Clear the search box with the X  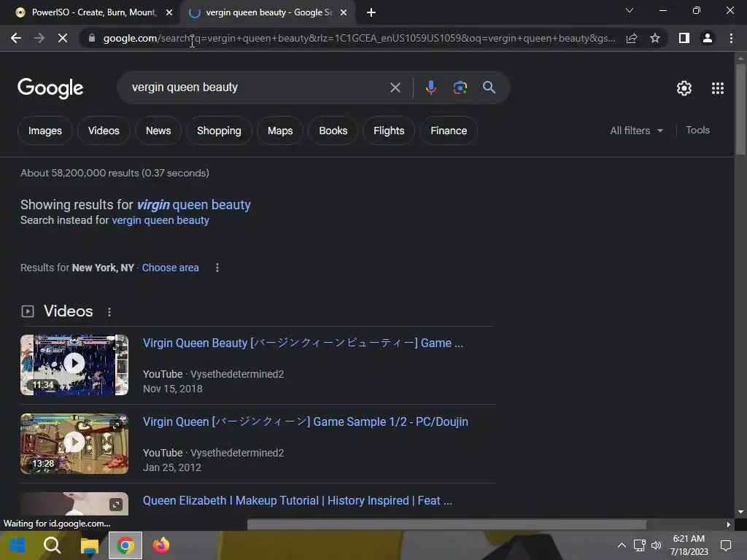coord(395,87)
